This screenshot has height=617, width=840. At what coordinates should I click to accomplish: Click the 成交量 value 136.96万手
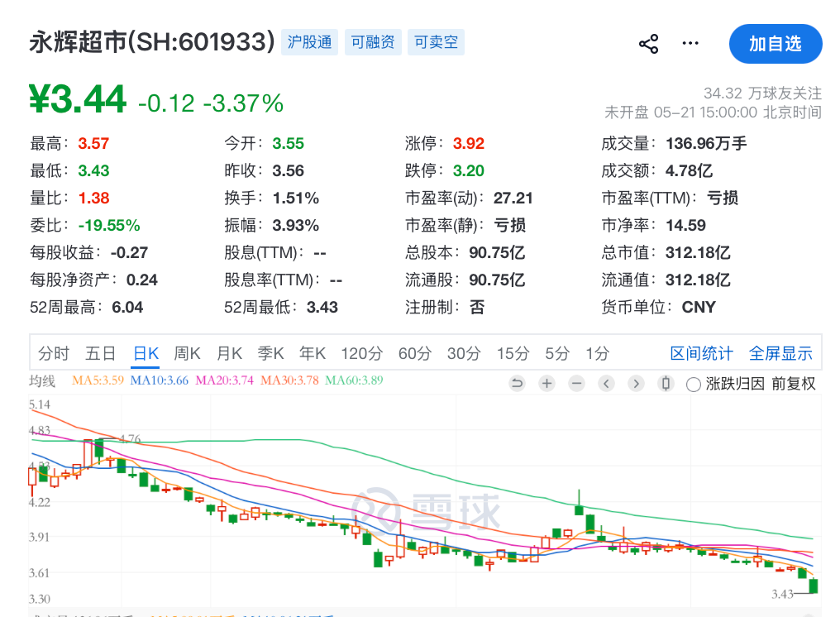[706, 144]
